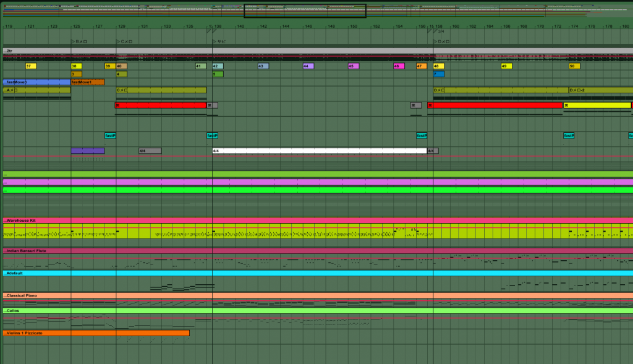Click the overview bar's visible-region rectangle

coord(305,11)
